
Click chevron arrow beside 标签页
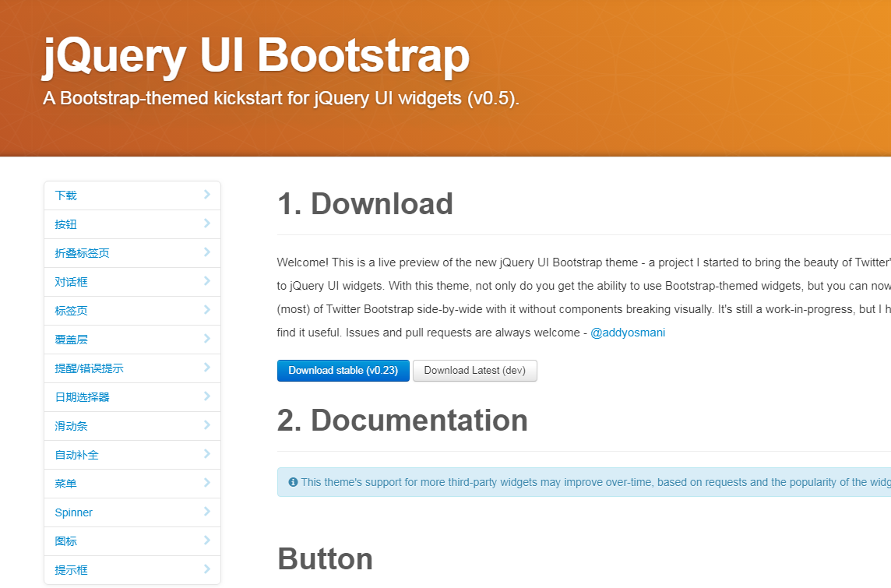[x=207, y=310]
